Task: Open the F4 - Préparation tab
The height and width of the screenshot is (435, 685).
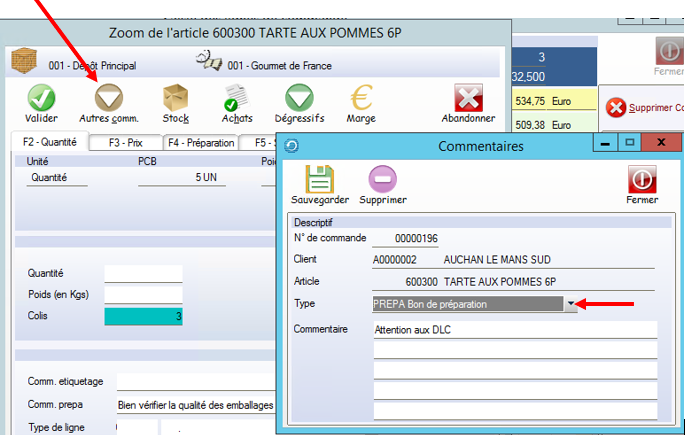Action: point(201,143)
